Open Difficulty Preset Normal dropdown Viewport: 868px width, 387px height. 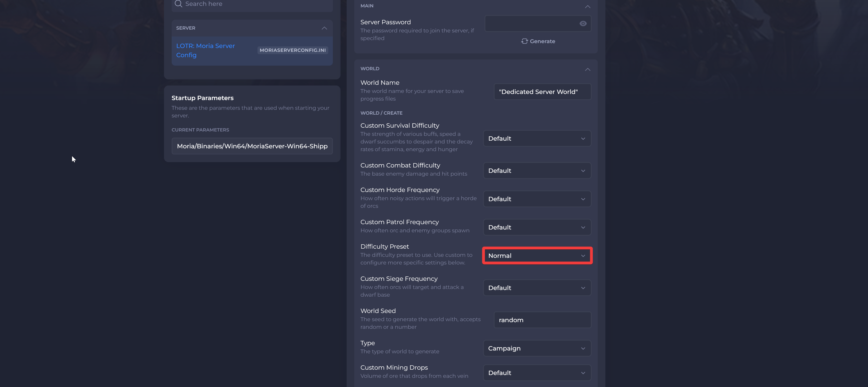537,256
